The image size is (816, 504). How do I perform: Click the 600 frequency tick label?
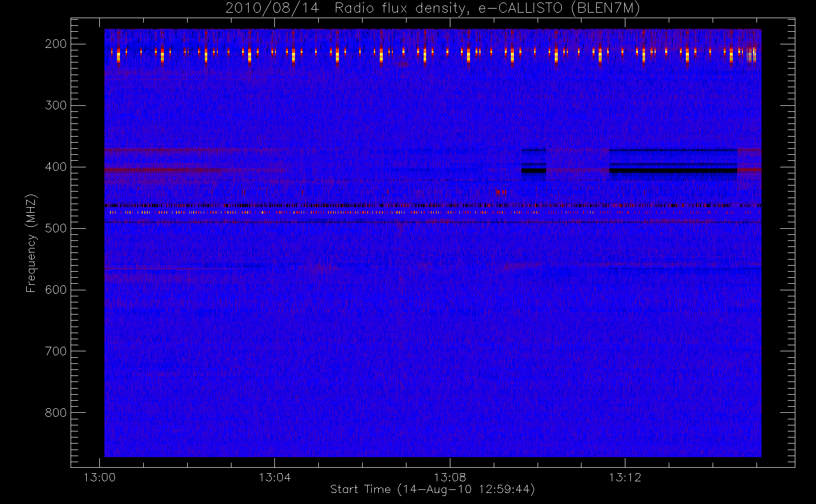tap(56, 290)
